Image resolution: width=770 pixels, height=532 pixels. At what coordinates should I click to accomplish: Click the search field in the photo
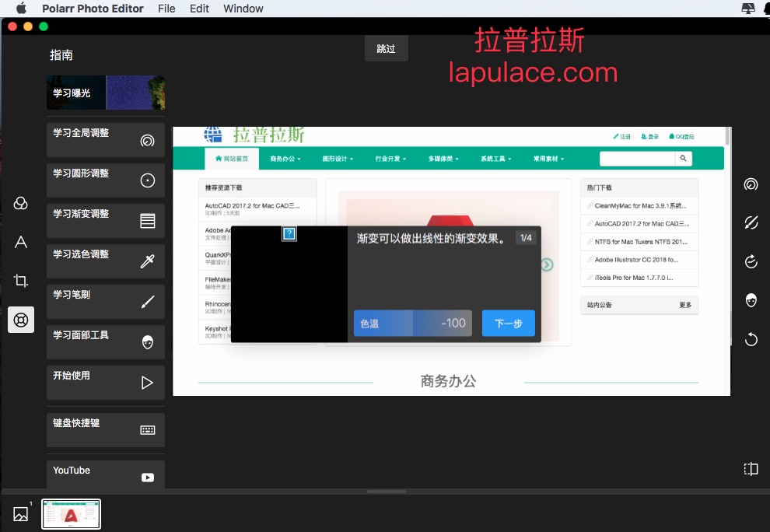tap(637, 159)
